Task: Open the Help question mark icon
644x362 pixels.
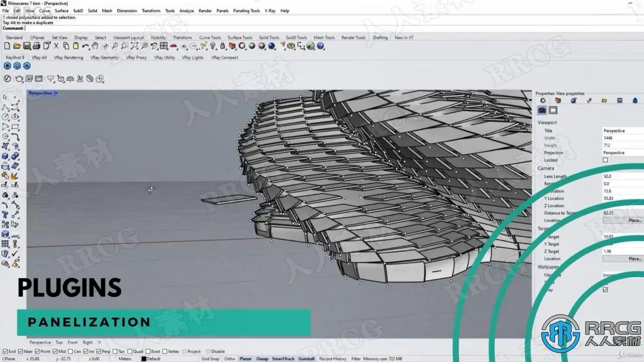Action: [320, 46]
